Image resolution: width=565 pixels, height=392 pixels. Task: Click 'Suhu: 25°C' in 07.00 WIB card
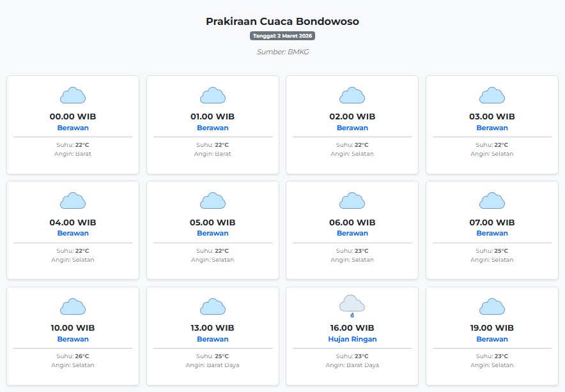[x=492, y=250]
